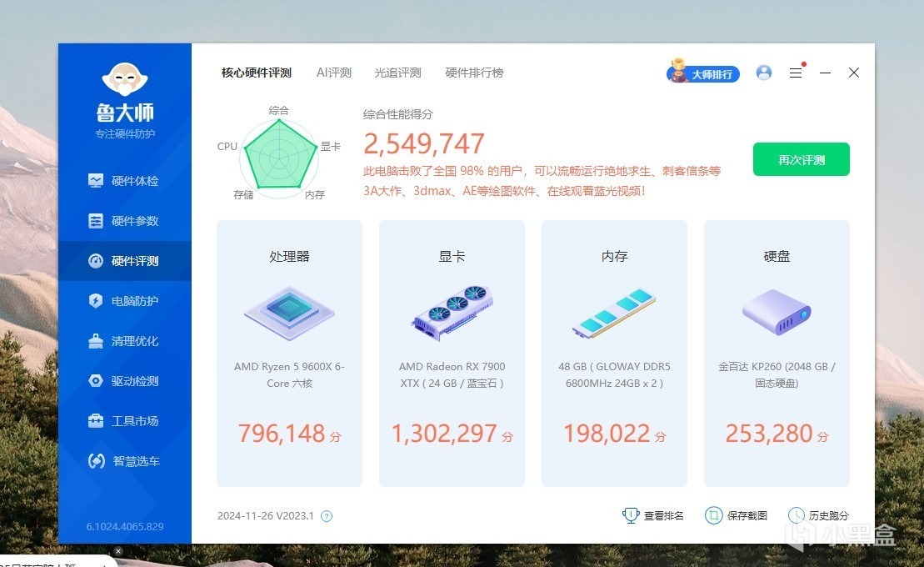Click the processor chip icon
The height and width of the screenshot is (567, 924).
click(289, 313)
